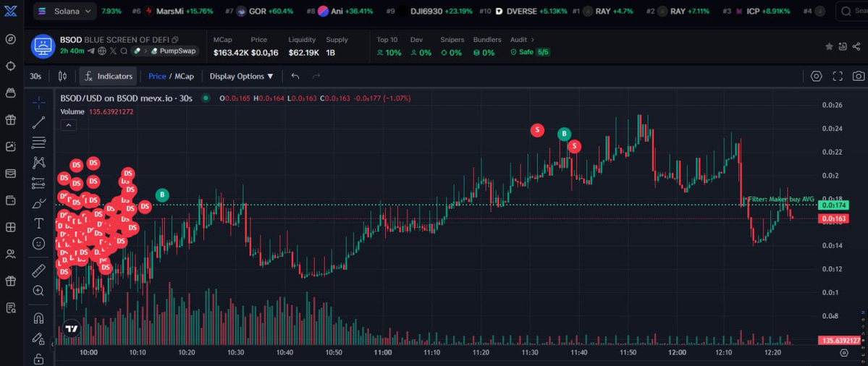
Task: Switch chart to MCap view
Action: click(185, 76)
